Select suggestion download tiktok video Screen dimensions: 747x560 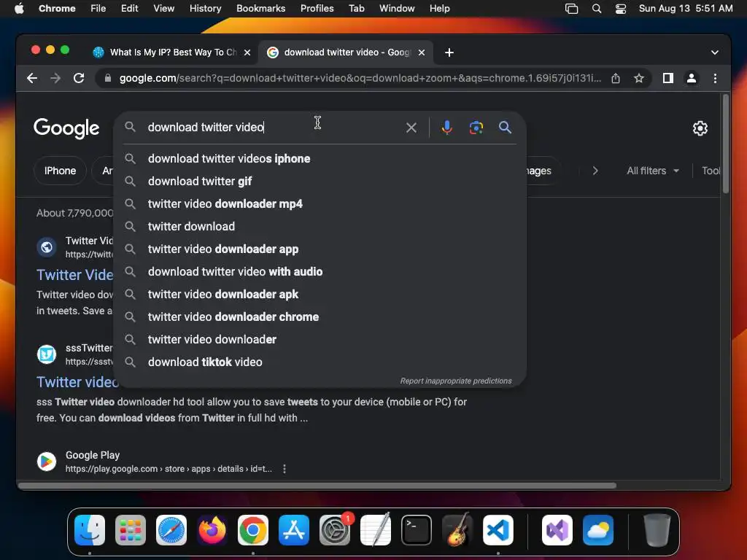click(320, 362)
